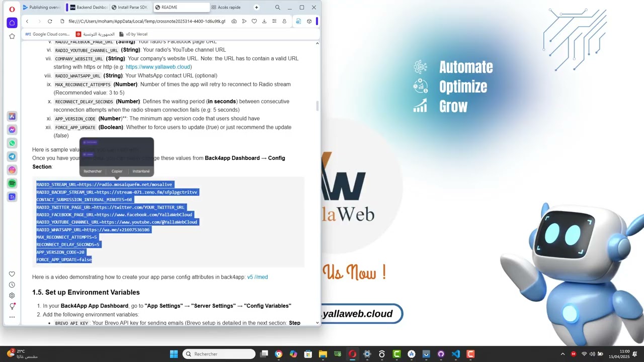Open Spotify in Opera sidebar

click(12, 184)
